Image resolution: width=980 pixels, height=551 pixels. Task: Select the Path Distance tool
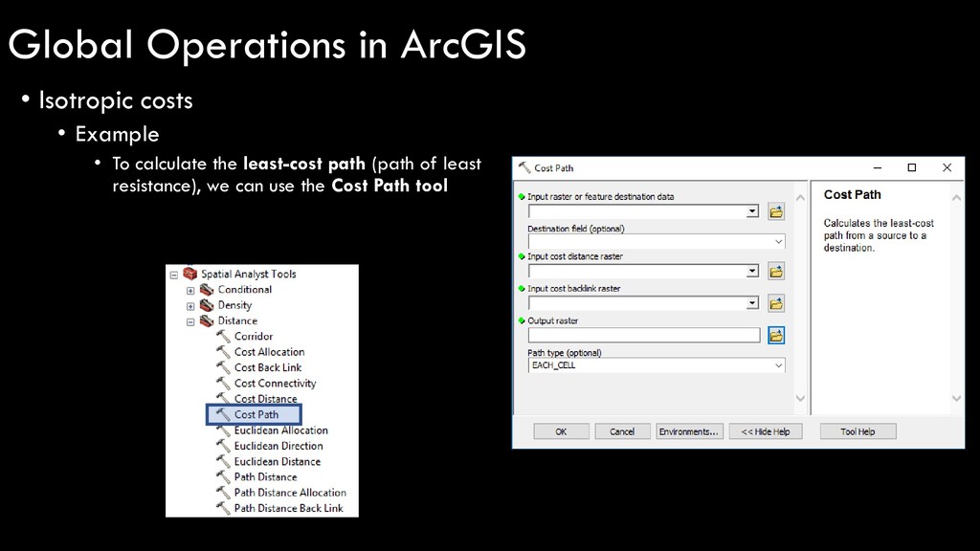[x=265, y=476]
